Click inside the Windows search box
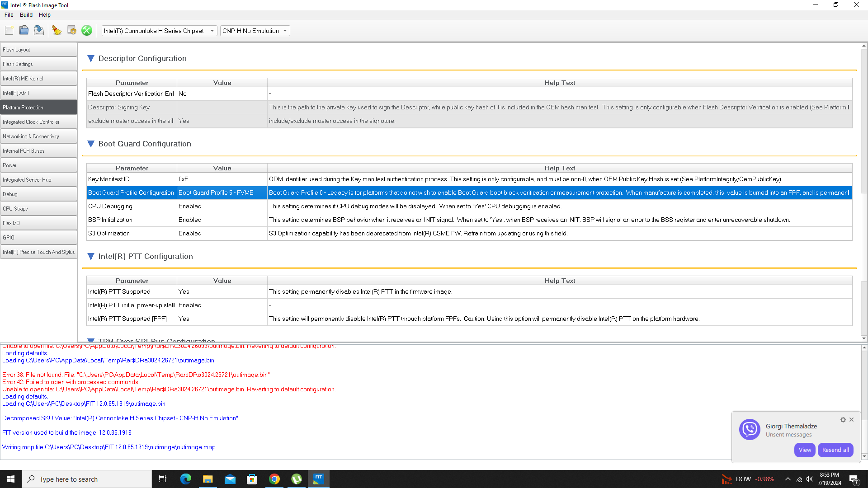This screenshot has width=868, height=488. click(87, 479)
